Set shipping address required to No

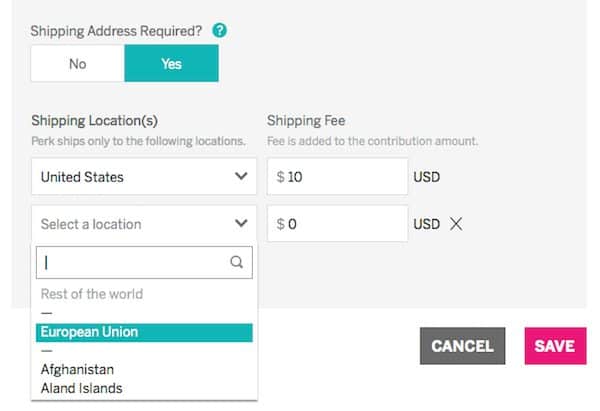pyautogui.click(x=77, y=64)
